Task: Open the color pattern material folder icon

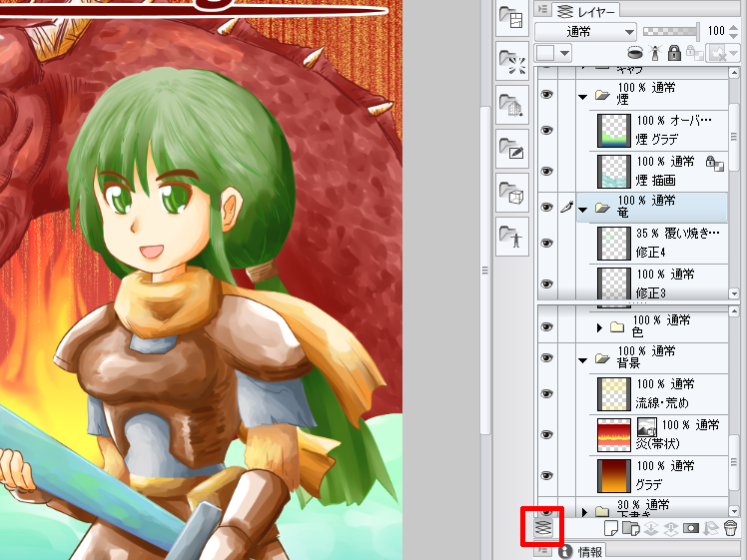Action: coord(511,19)
